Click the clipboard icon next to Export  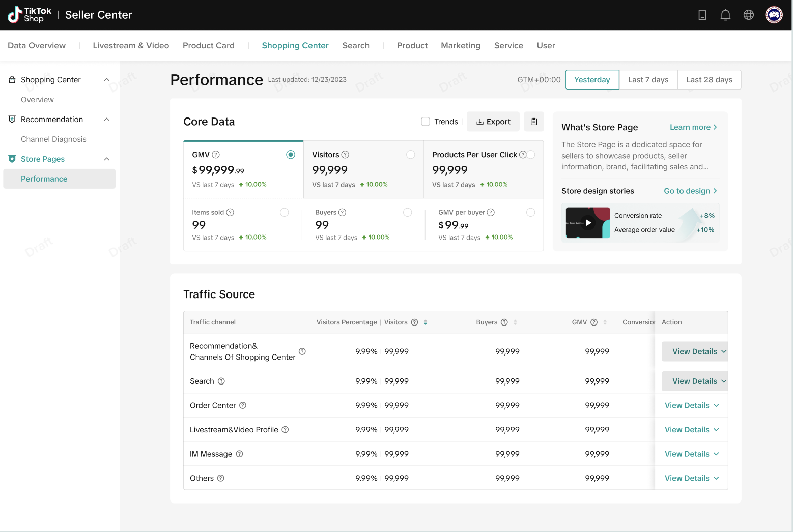(x=534, y=122)
